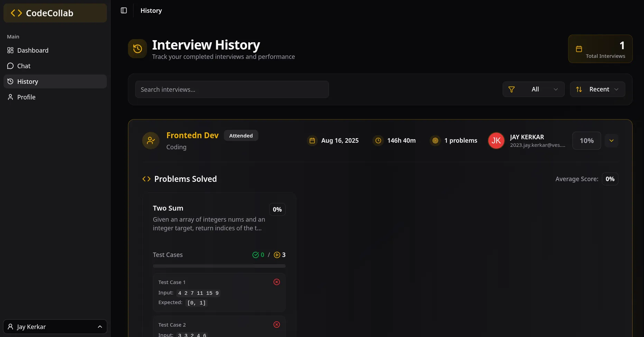Open the All filter dropdown

pos(533,89)
